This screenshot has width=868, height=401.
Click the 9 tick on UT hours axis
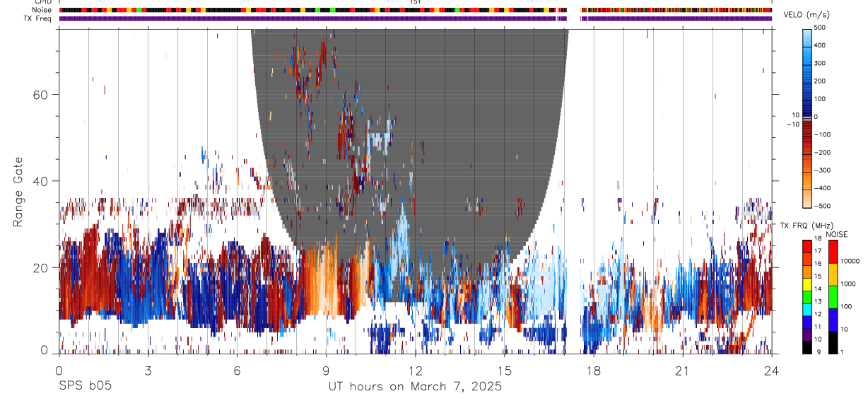click(326, 369)
